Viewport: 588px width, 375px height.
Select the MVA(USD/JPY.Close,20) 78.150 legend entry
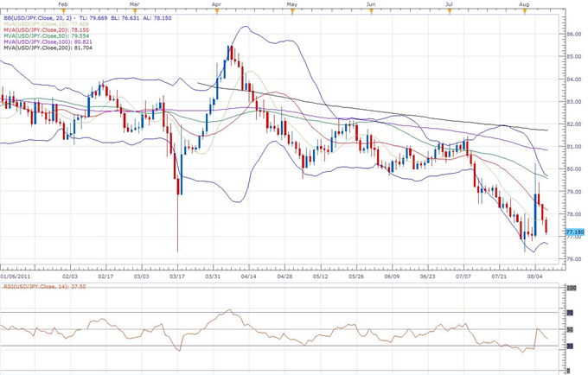pos(46,29)
